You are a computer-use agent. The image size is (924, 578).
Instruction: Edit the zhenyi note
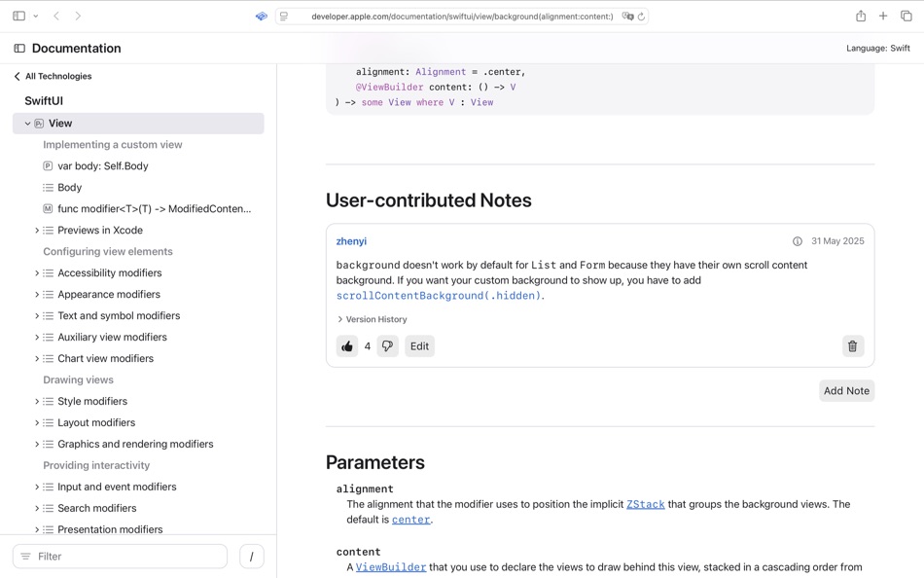419,346
